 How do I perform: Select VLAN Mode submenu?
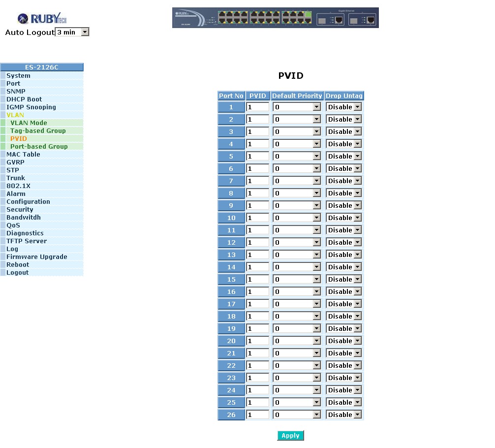[x=29, y=123]
